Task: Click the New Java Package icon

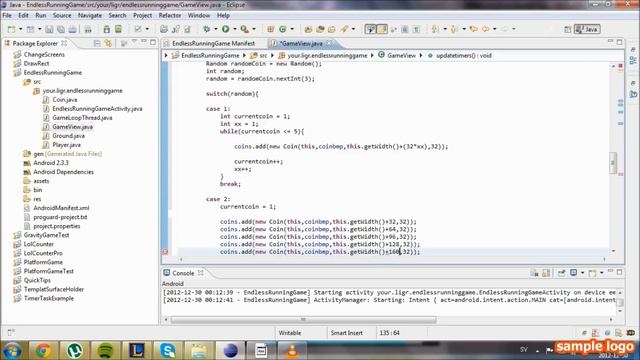Action: tap(270, 29)
